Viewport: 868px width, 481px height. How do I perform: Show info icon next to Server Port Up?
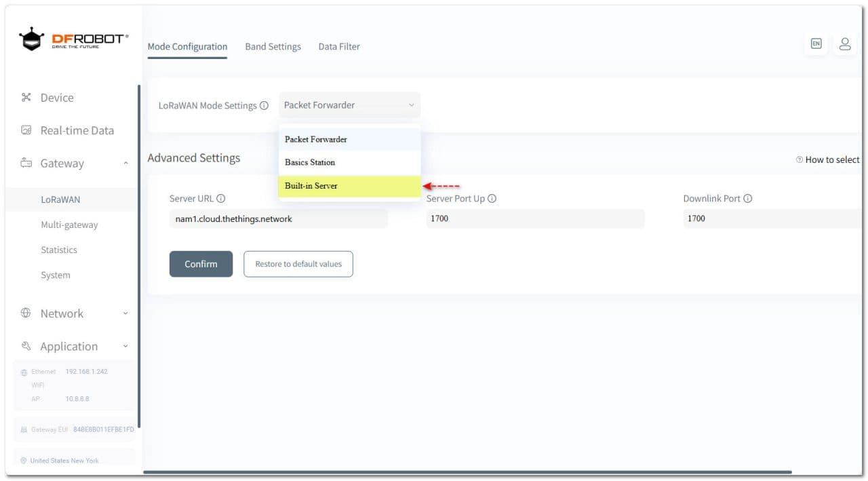pos(492,199)
